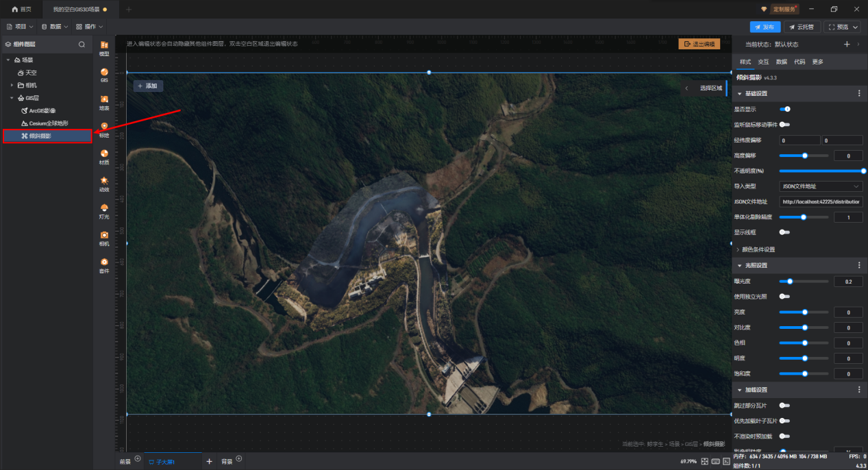Open the 灯光 lighting components
The width and height of the screenshot is (868, 470).
point(104,211)
